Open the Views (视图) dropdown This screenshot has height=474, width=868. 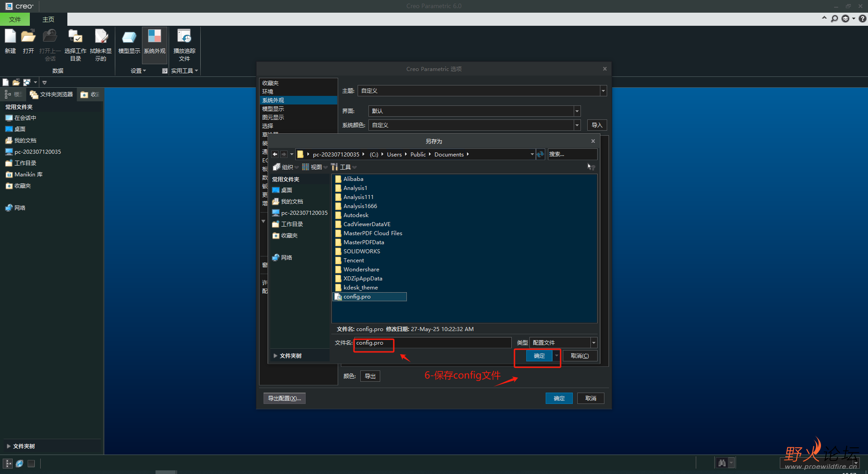(315, 167)
